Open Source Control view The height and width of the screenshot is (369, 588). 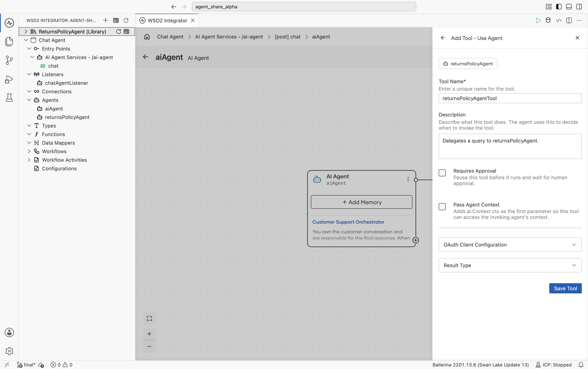[x=9, y=60]
